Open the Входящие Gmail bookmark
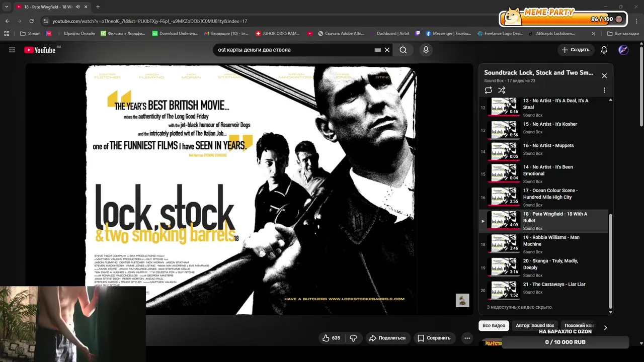 [226, 34]
